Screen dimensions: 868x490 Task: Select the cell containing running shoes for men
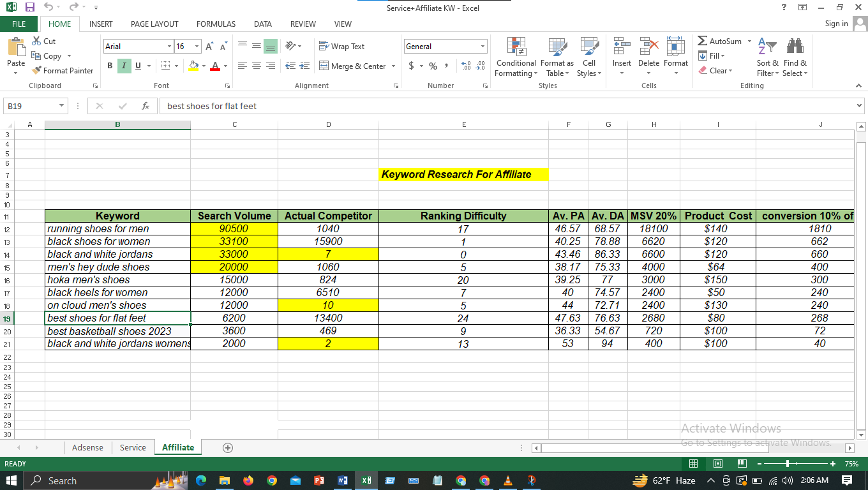(117, 228)
